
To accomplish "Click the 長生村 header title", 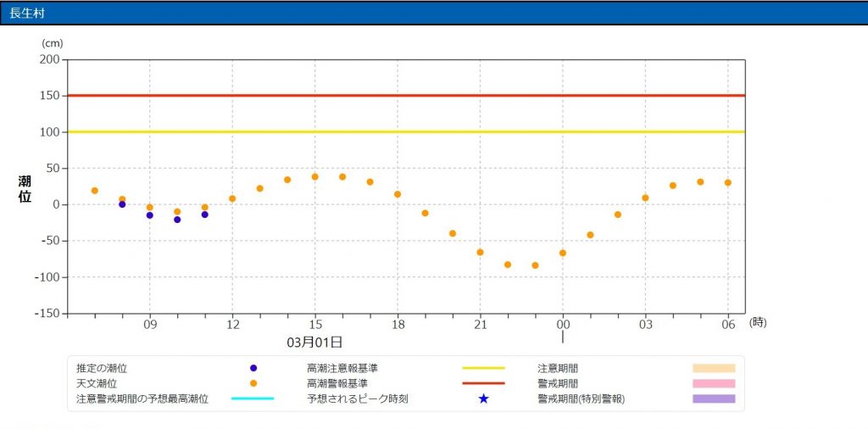I will coord(26,14).
